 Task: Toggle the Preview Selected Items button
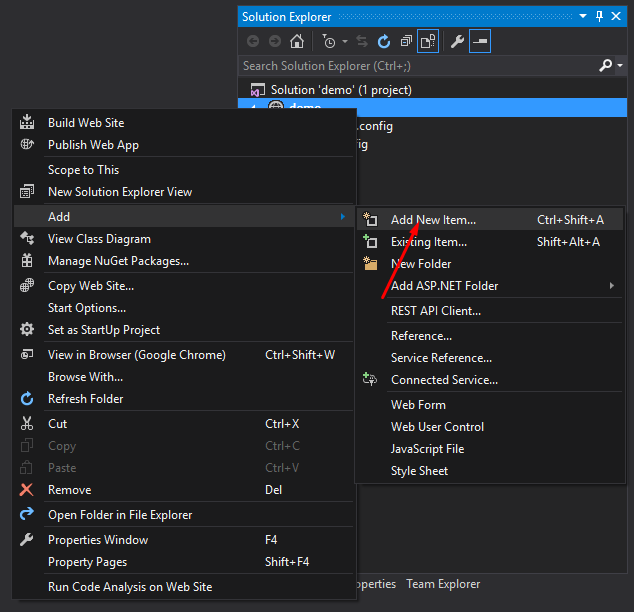click(x=480, y=41)
